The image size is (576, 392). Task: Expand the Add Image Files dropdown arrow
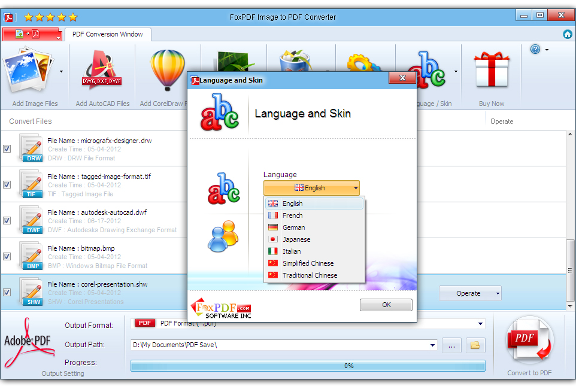61,72
